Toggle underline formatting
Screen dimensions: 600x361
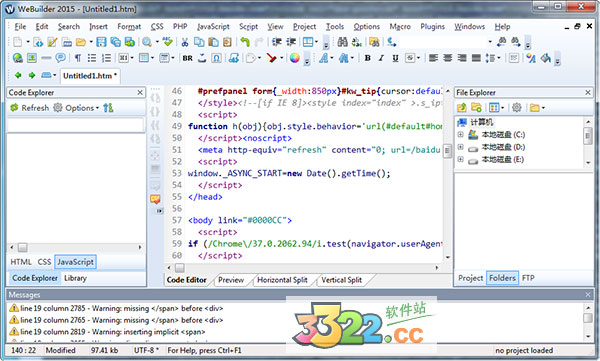point(395,58)
